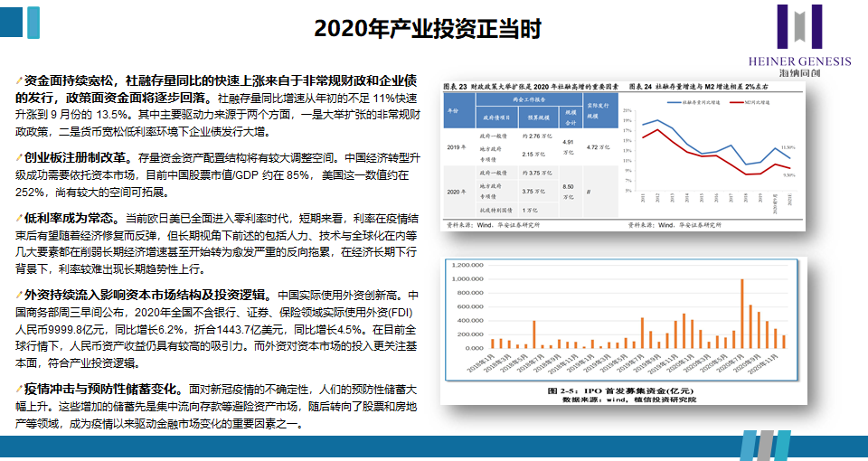Click the pencil bullet beside 疫情冲击与预防性储蓄变化
This screenshot has height=461, width=868.
[19, 390]
